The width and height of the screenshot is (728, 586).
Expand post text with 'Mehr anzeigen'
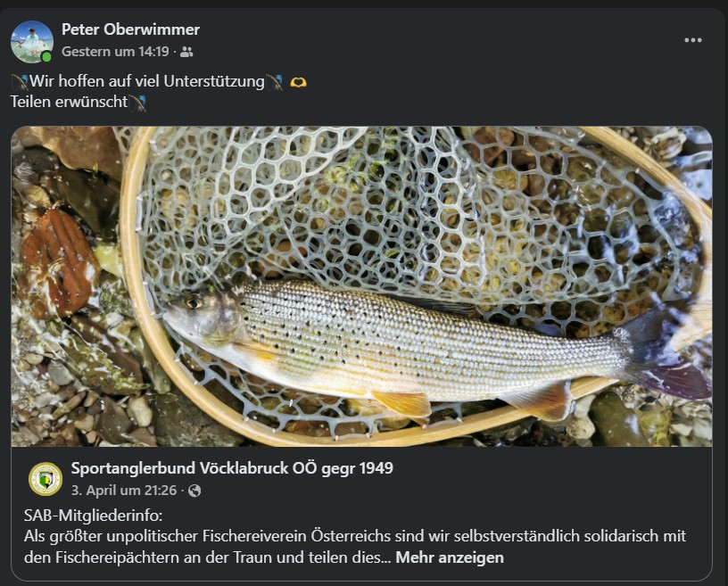(450, 557)
